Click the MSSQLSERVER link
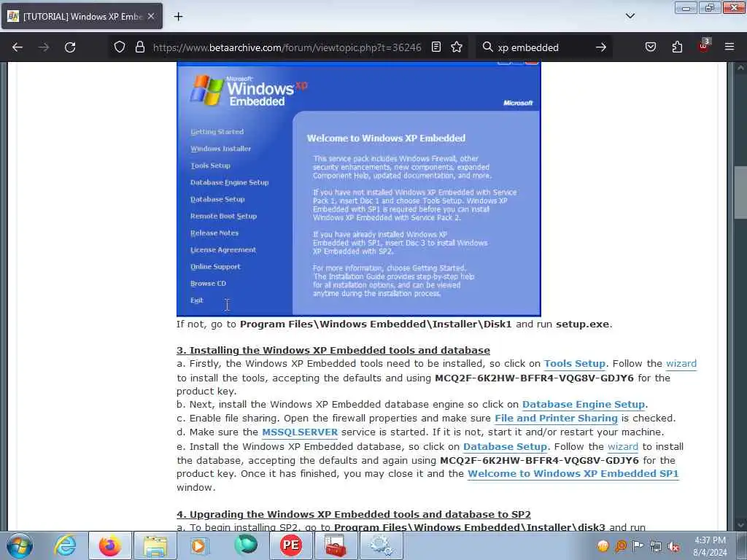Screen dimensions: 747x560 300,432
